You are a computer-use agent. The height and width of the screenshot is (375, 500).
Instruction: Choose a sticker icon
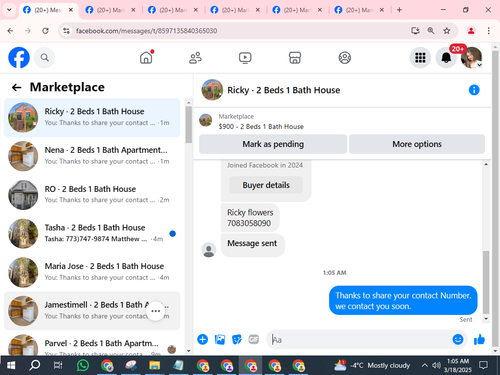[x=237, y=339]
